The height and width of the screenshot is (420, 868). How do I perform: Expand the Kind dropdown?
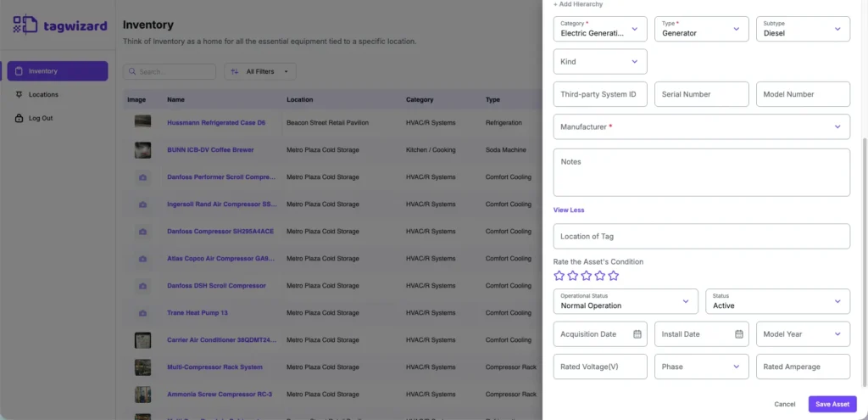[600, 61]
